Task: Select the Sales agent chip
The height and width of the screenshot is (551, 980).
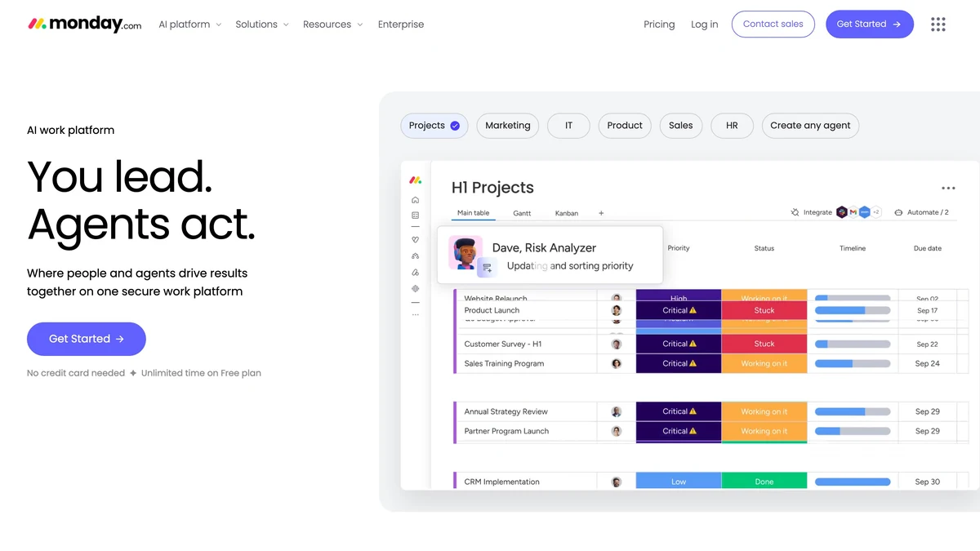Action: click(x=680, y=126)
